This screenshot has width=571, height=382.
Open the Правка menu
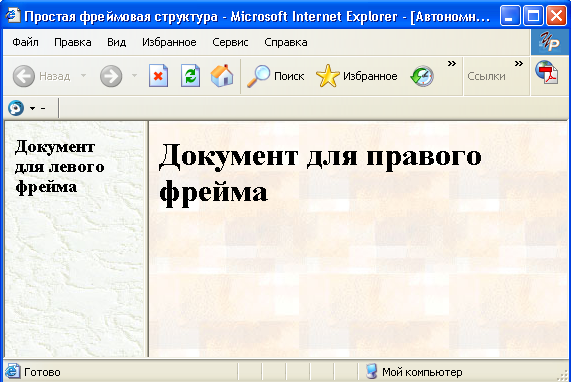72,42
